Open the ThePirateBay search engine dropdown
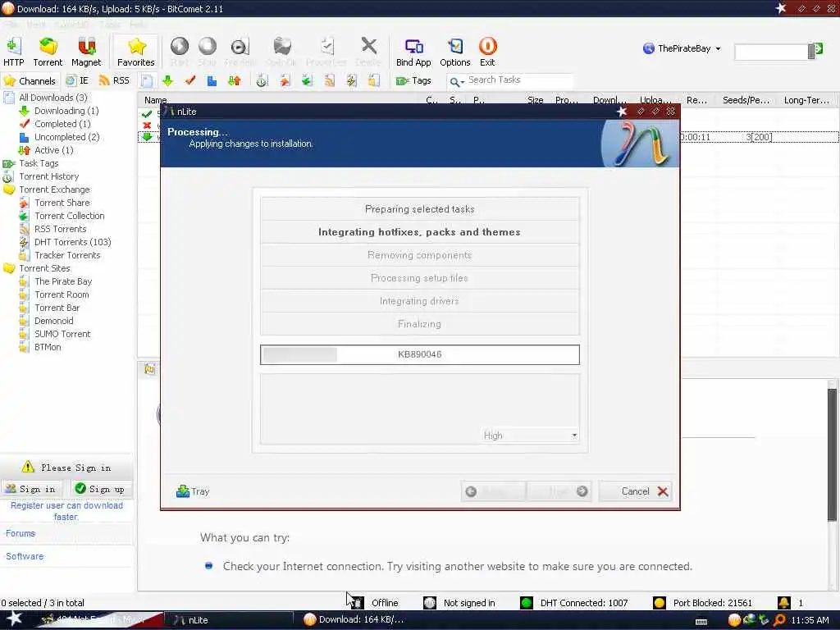The height and width of the screenshot is (630, 840). click(682, 48)
